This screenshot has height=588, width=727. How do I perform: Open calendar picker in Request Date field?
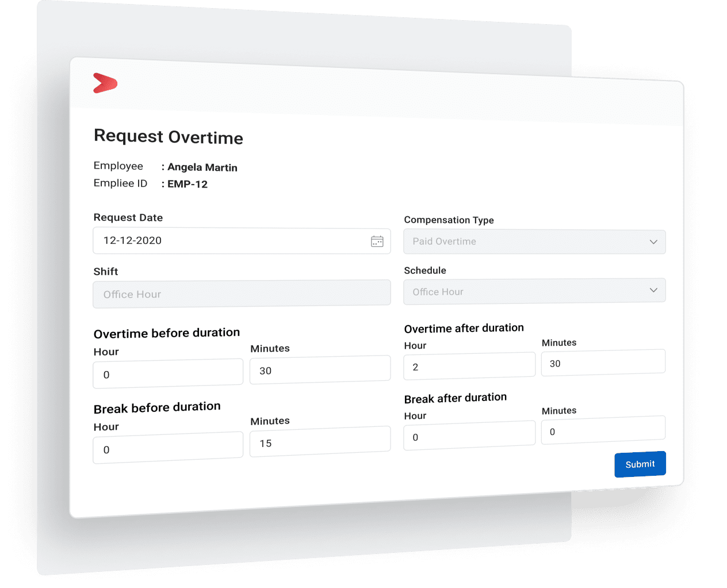(377, 242)
